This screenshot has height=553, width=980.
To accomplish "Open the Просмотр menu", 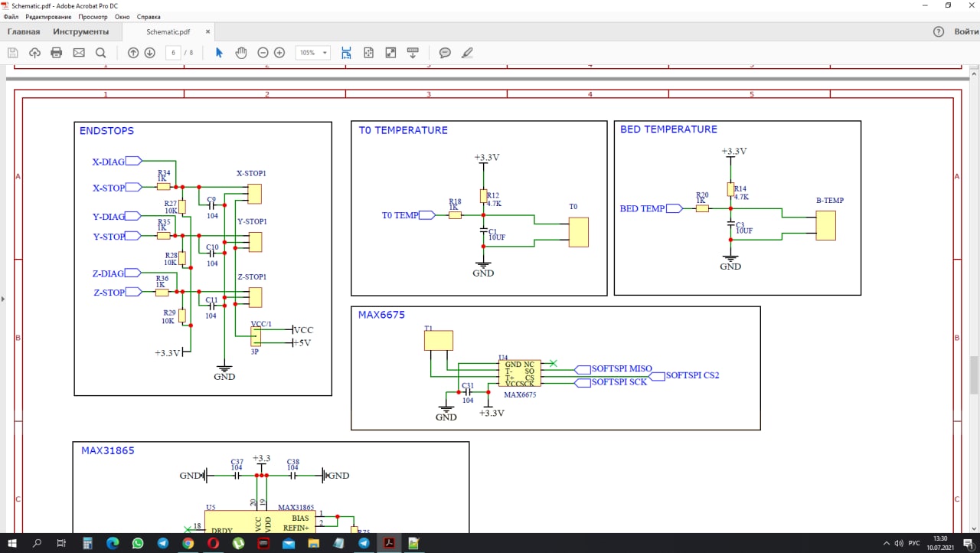I will pos(93,17).
